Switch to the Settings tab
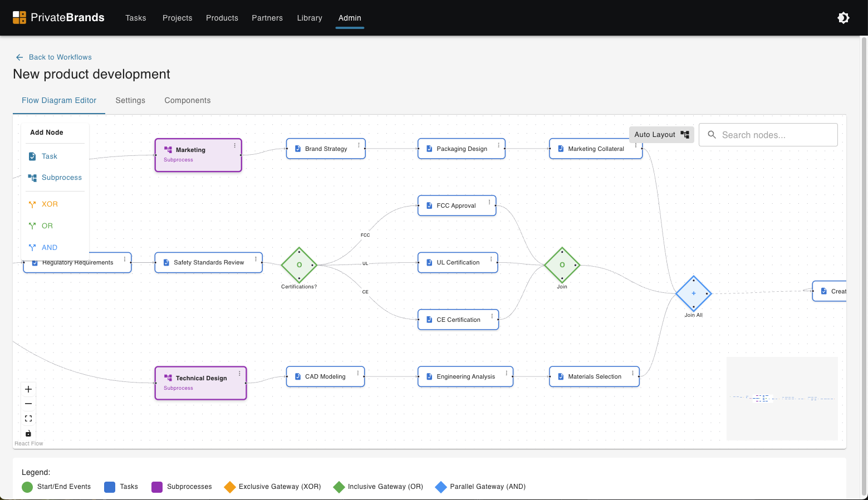The image size is (868, 500). coord(130,100)
